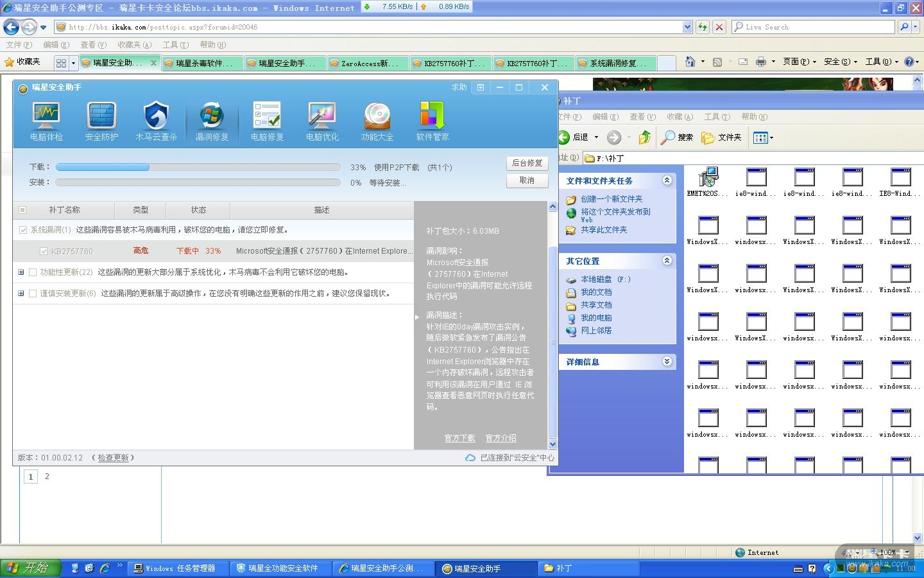
Task: Click the Up folder icon in 补丁 window
Action: (x=645, y=137)
